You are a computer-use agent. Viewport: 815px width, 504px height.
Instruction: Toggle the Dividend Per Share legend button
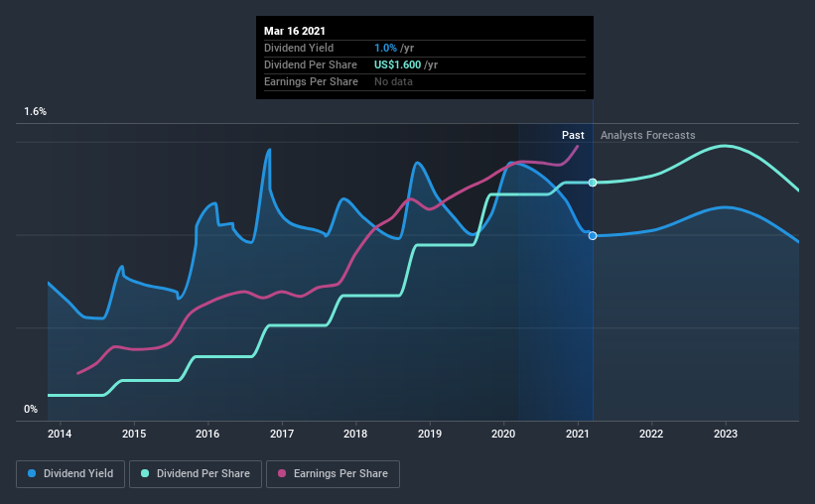coord(196,474)
